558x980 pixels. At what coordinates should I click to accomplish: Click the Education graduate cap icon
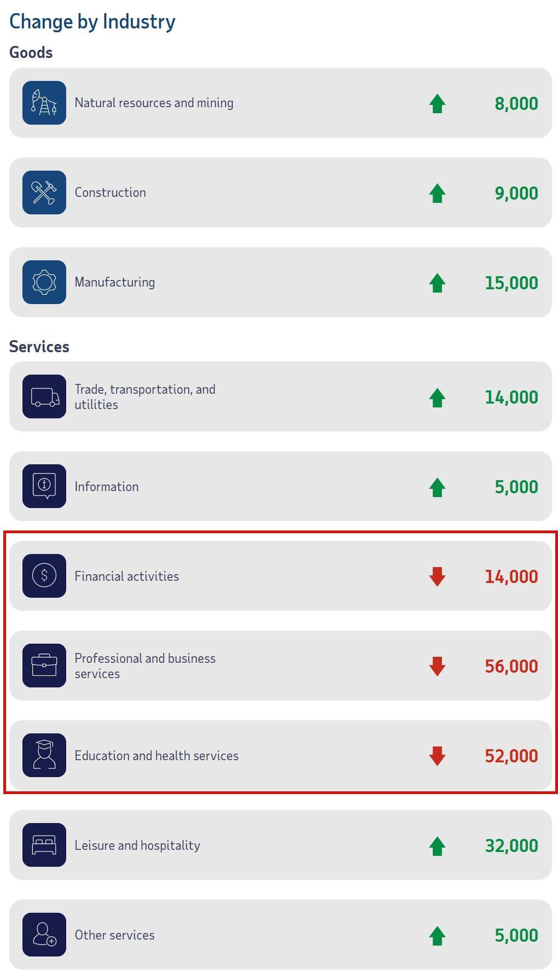pos(44,755)
